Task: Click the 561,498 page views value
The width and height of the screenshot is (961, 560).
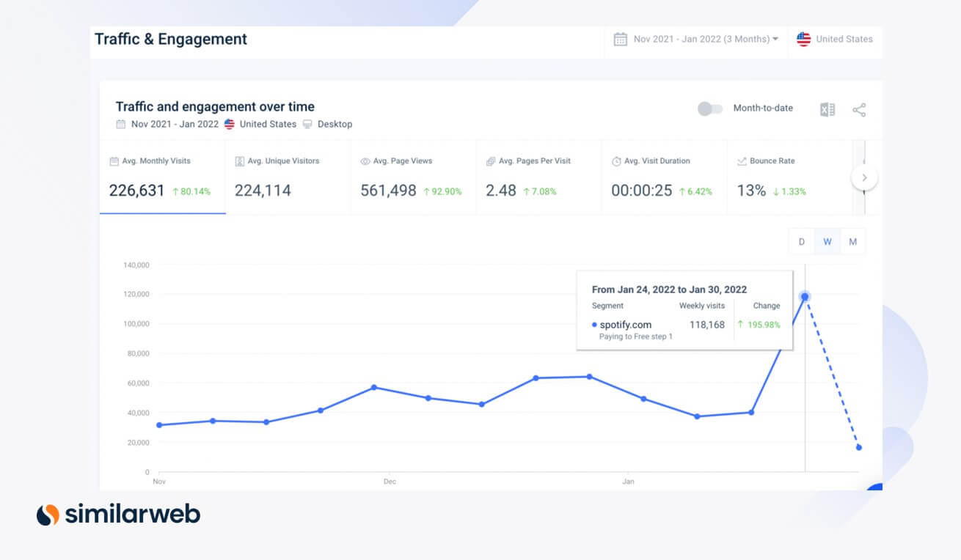Action: tap(388, 191)
